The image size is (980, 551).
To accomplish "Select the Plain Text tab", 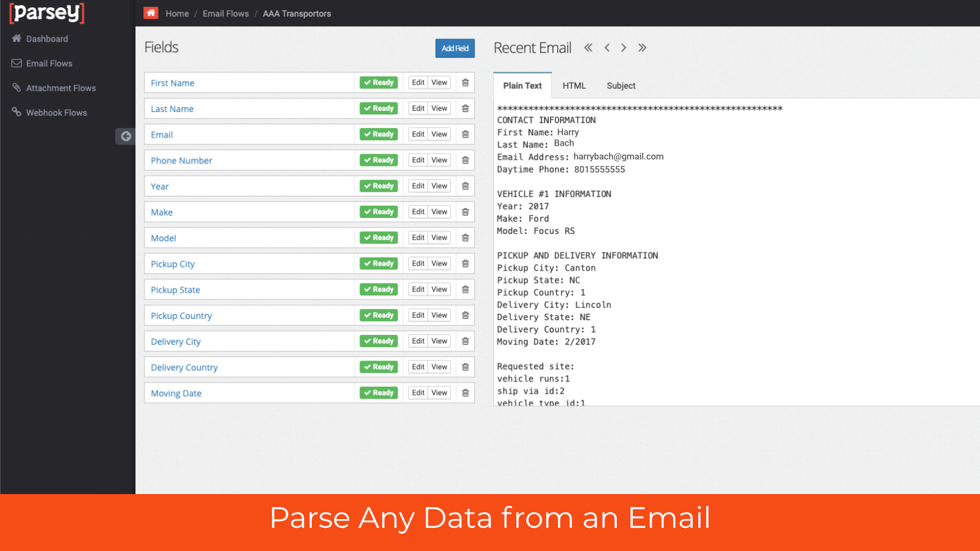I will [x=522, y=86].
